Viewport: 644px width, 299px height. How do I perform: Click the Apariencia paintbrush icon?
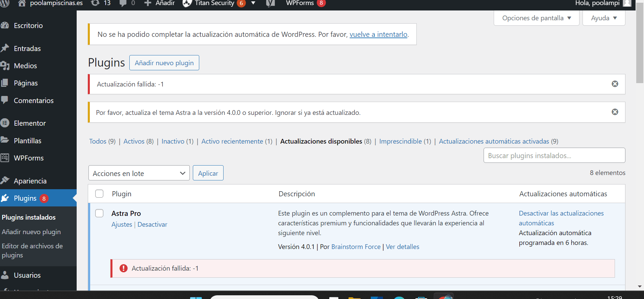(x=5, y=180)
